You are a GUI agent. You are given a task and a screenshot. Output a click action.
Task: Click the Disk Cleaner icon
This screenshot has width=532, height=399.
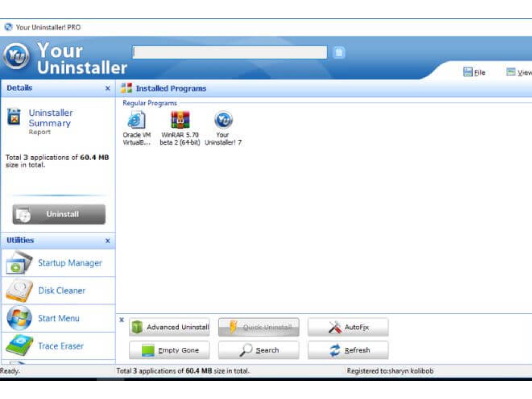point(19,290)
